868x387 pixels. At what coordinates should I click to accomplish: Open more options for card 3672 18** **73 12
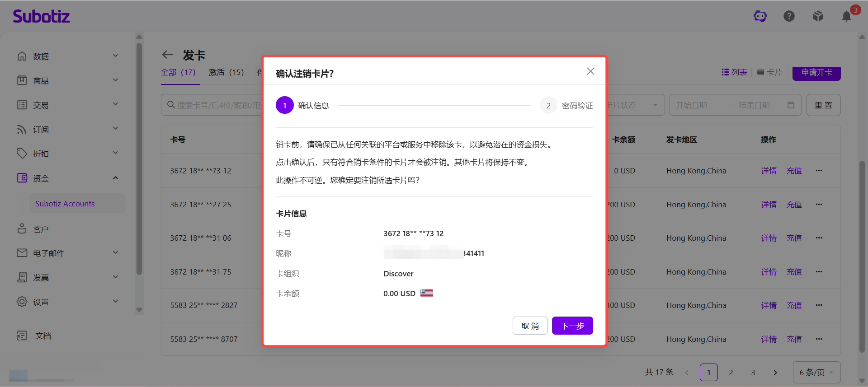point(819,171)
